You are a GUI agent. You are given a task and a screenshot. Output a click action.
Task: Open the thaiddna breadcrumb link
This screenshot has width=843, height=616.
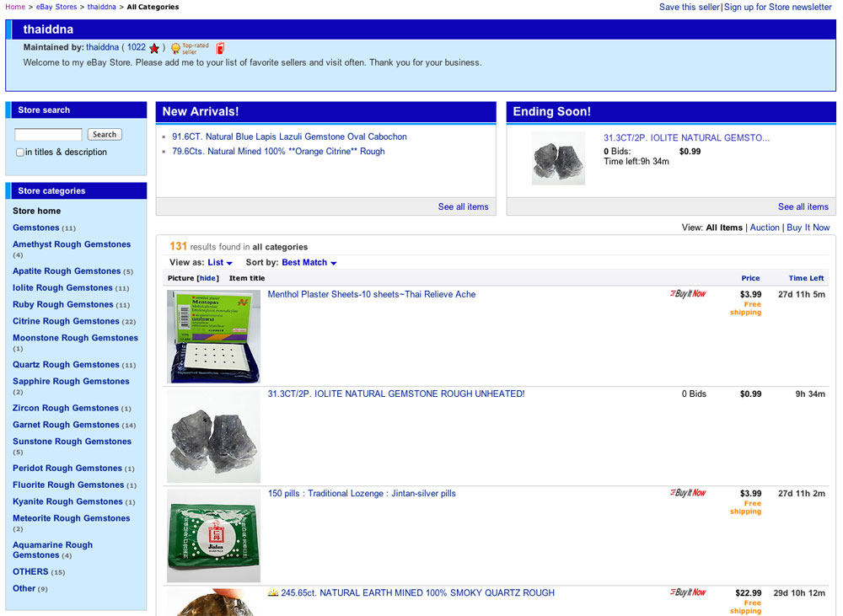(x=102, y=7)
